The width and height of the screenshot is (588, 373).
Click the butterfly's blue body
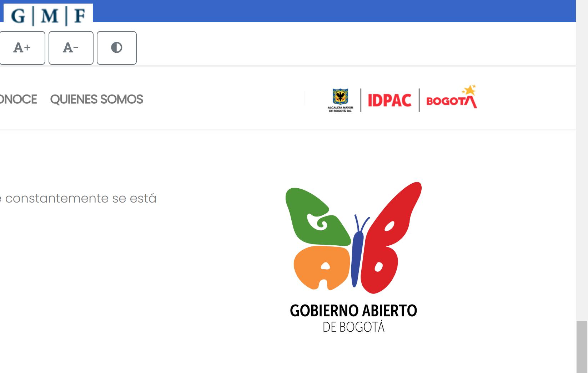(x=358, y=257)
